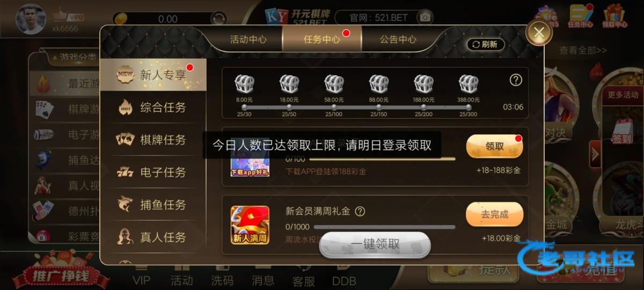The image size is (644, 290).
Task: Tap the help icon beside 新会员满周礼金
Action: [360, 211]
